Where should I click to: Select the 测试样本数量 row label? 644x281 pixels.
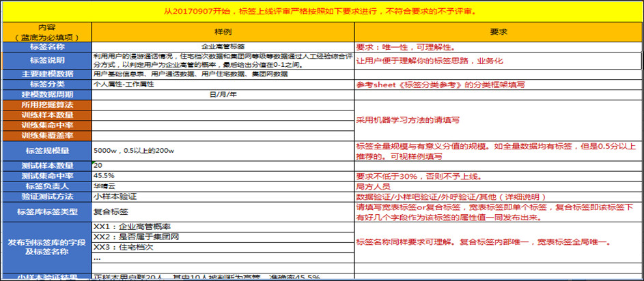coord(47,166)
